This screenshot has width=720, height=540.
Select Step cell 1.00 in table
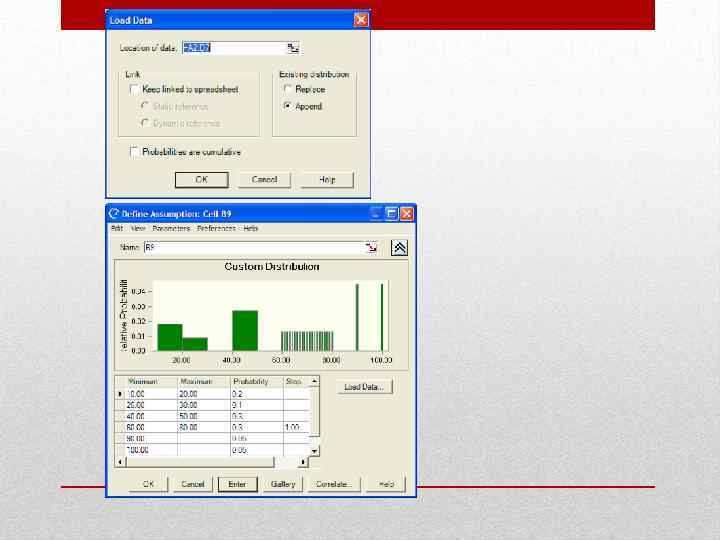click(x=297, y=427)
